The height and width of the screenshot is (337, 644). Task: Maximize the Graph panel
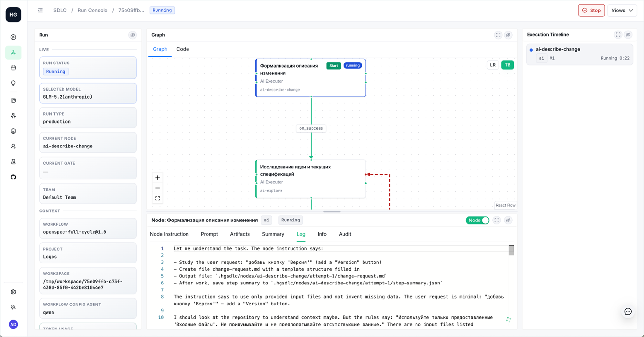tap(498, 35)
